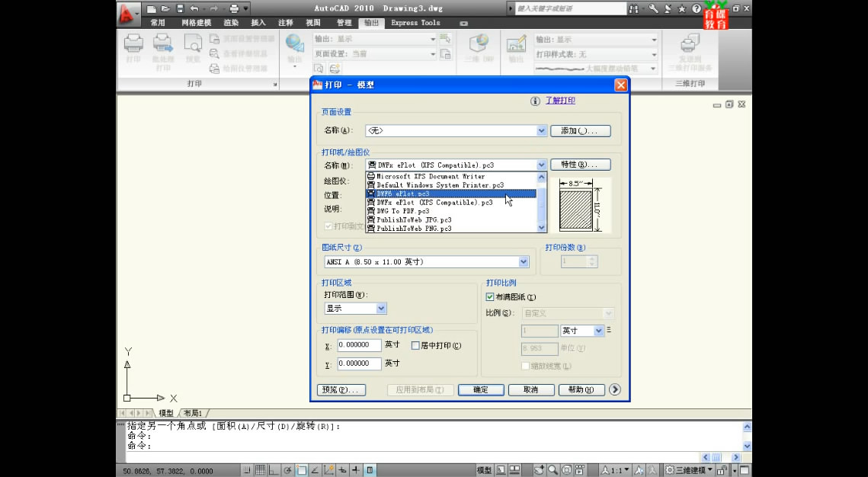
Task: Open the printer 名称 dropdown arrow
Action: (541, 165)
